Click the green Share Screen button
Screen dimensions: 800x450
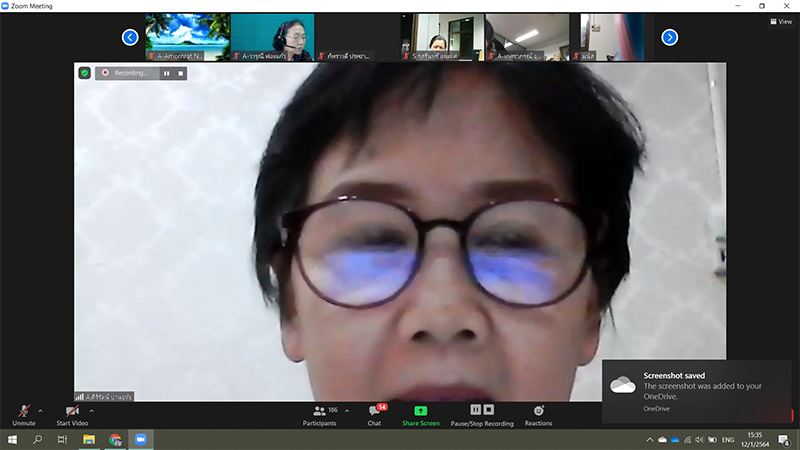coord(420,415)
